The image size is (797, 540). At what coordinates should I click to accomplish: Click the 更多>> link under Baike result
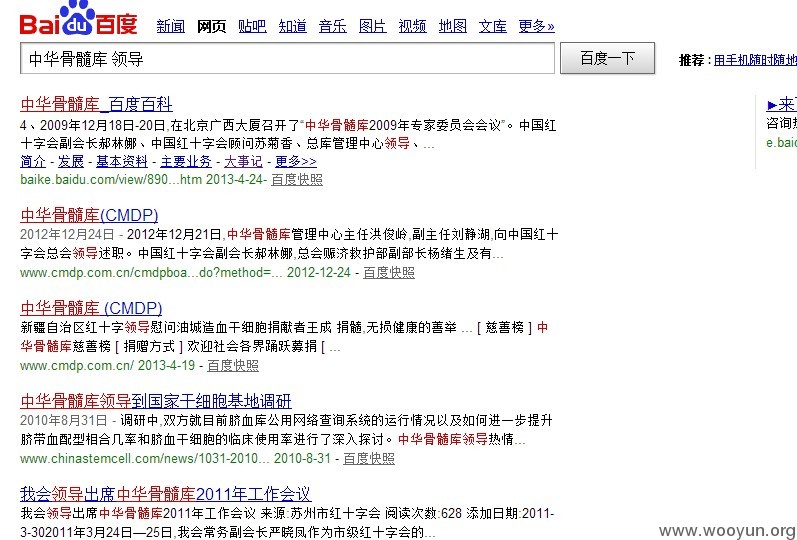click(296, 162)
